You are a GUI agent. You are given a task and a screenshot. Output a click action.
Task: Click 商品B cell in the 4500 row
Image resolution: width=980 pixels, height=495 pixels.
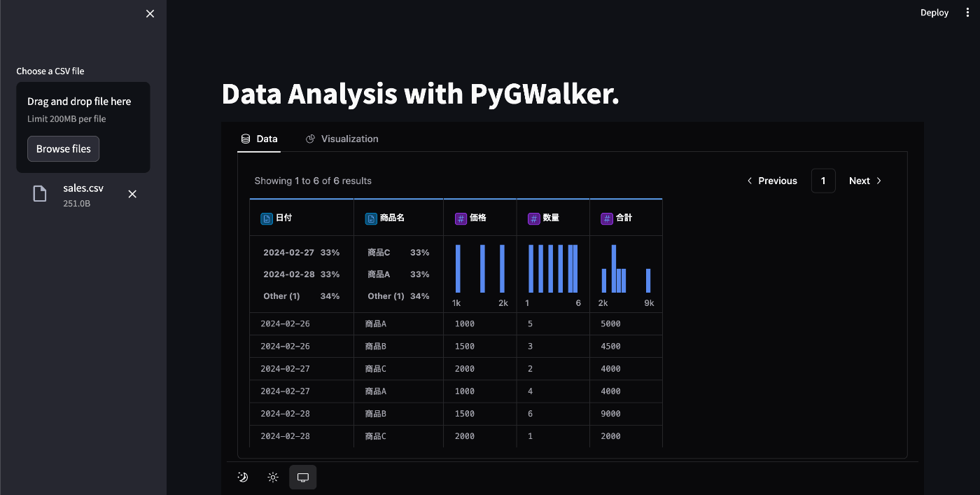point(399,347)
